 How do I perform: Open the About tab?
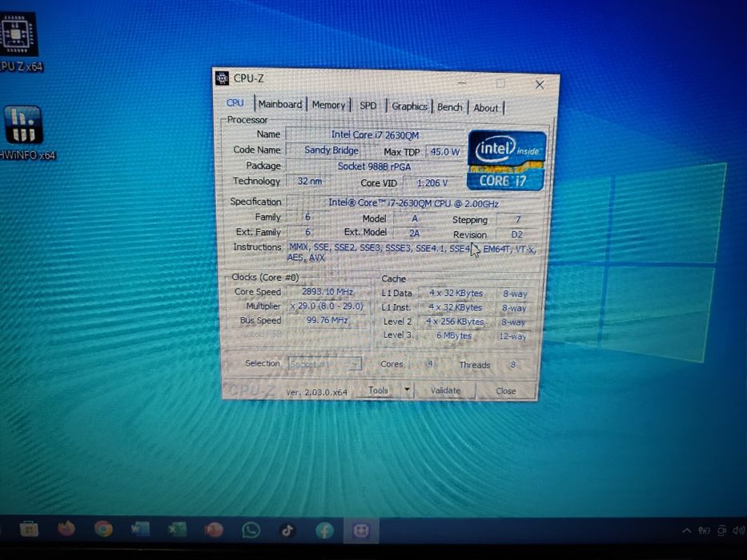(x=485, y=108)
